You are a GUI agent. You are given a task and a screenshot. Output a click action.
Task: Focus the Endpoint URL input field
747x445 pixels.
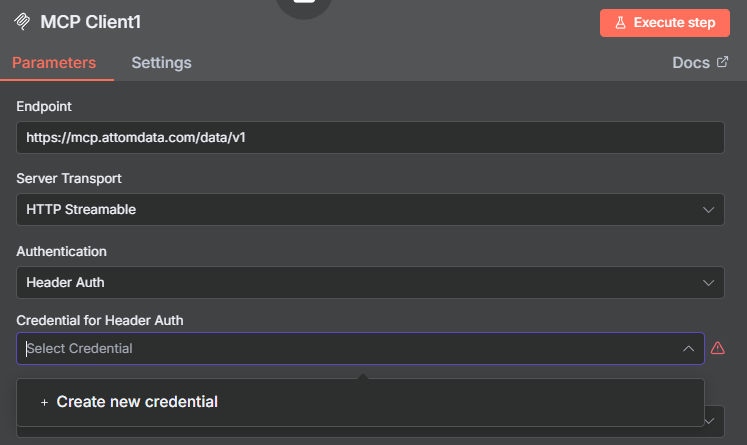tap(370, 138)
